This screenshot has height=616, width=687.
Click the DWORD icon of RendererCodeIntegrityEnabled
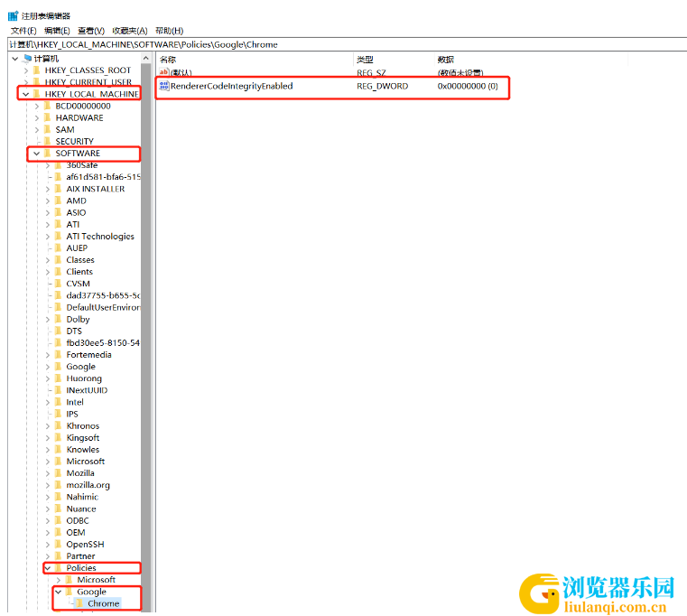pos(164,86)
